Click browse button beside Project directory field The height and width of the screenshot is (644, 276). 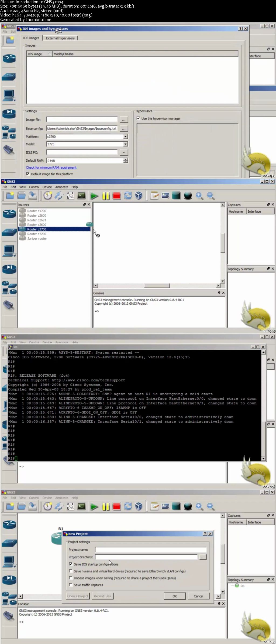tap(203, 557)
